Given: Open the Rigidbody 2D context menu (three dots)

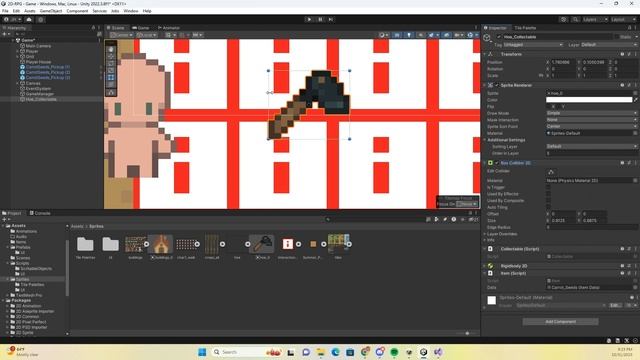Looking at the screenshot, I should [636, 266].
